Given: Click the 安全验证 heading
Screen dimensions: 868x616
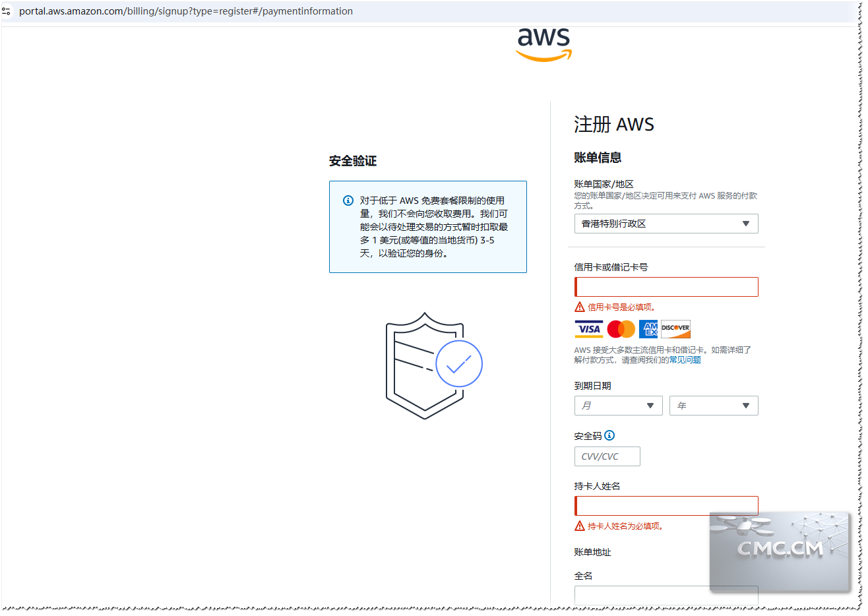Looking at the screenshot, I should [353, 161].
